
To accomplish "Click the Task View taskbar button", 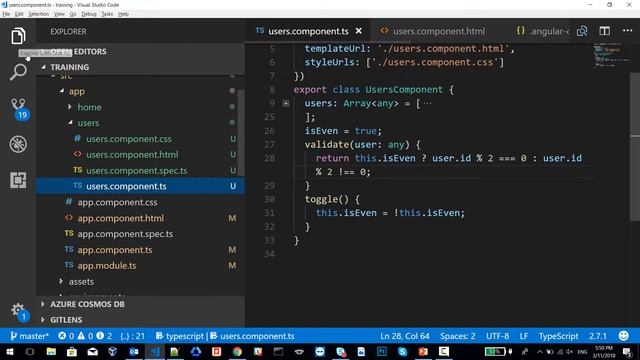I will point(30,351).
